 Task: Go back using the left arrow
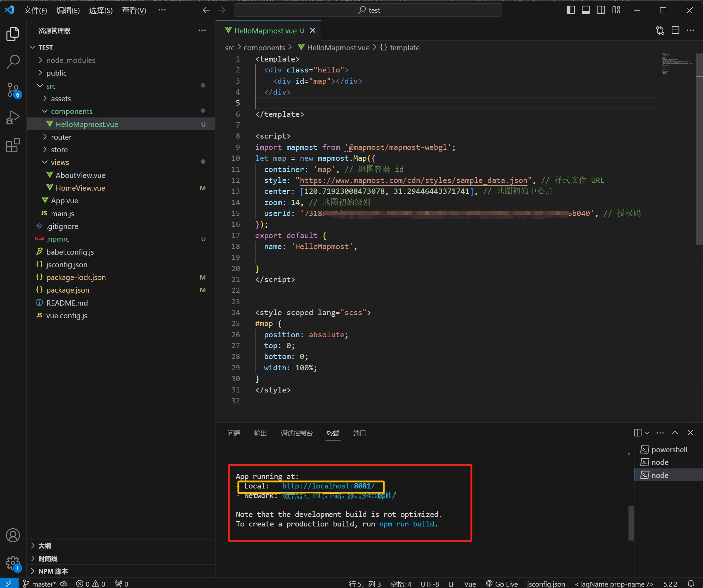206,10
